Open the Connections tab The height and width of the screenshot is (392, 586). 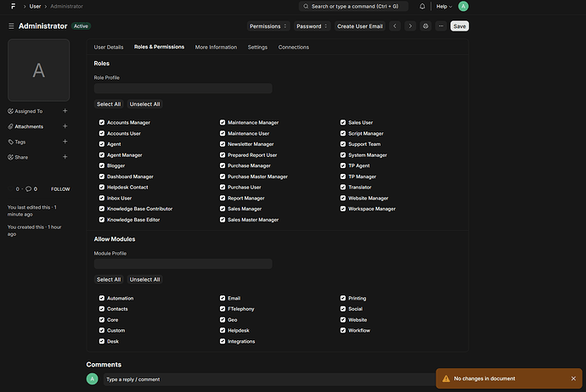click(294, 48)
